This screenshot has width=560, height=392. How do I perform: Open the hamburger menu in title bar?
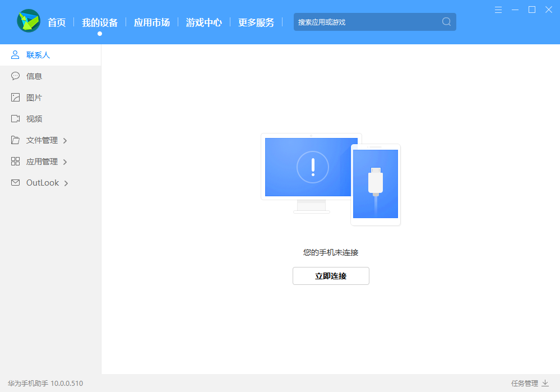tap(498, 10)
